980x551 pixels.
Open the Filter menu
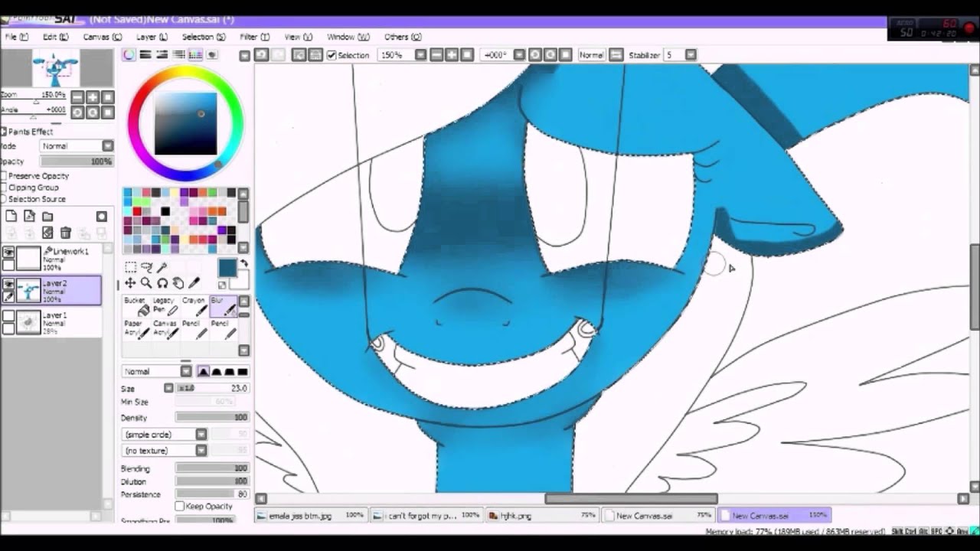pos(254,37)
